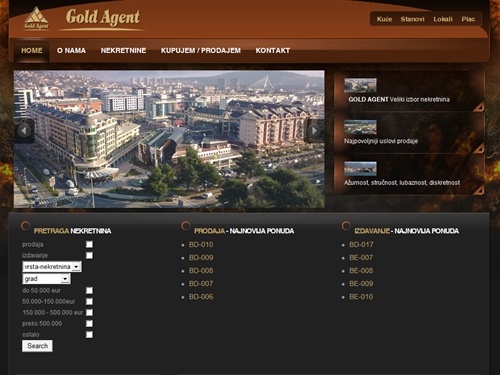This screenshot has height=375, width=500.
Task: Open listing BD-010
Action: tap(201, 245)
